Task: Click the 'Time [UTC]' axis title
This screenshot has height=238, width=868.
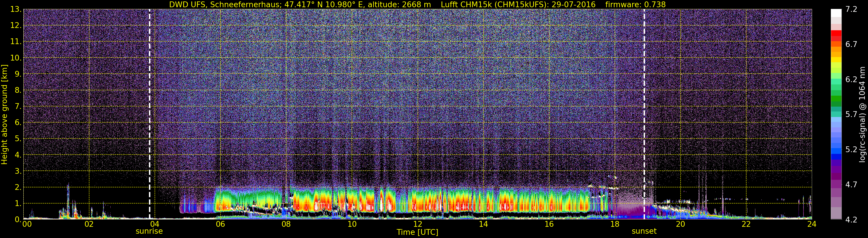Action: pos(417,232)
